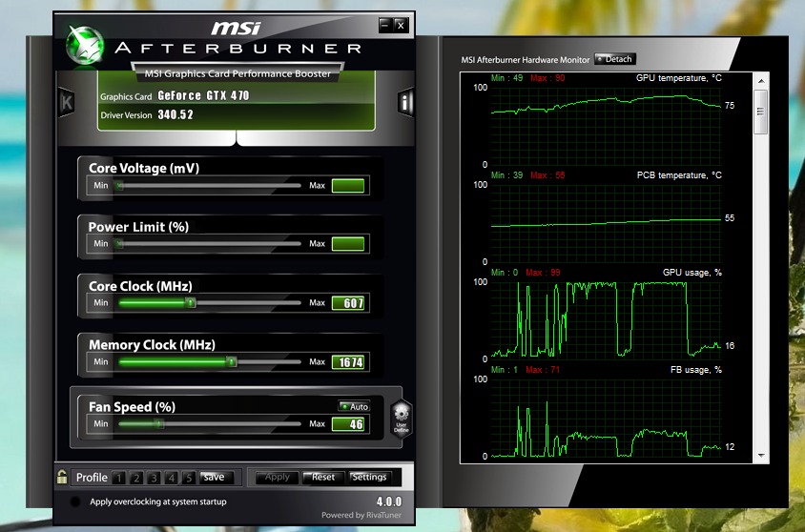Click the PCB temperature graph
The width and height of the screenshot is (805, 532).
(606, 223)
